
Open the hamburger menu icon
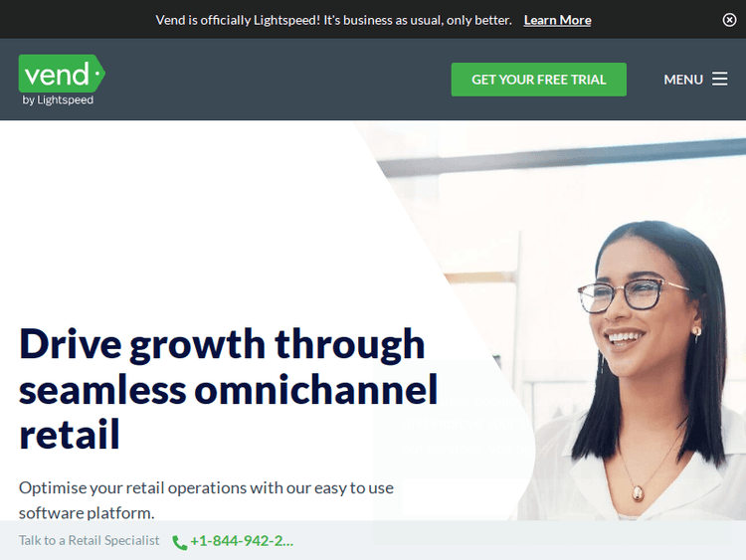719,79
